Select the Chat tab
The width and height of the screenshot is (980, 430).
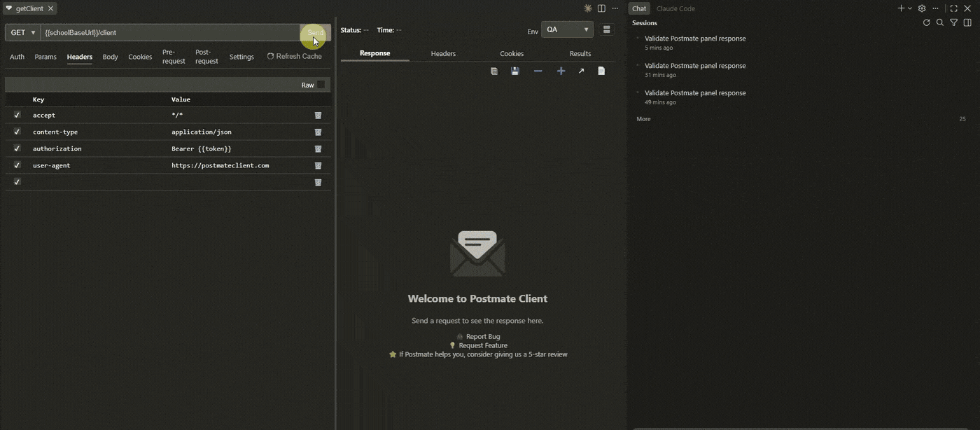pos(639,8)
